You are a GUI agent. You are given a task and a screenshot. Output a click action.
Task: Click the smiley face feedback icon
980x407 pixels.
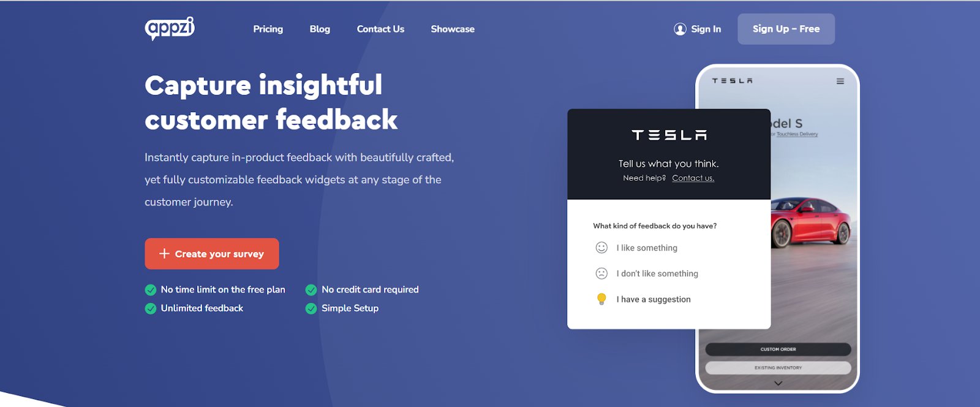pyautogui.click(x=601, y=248)
